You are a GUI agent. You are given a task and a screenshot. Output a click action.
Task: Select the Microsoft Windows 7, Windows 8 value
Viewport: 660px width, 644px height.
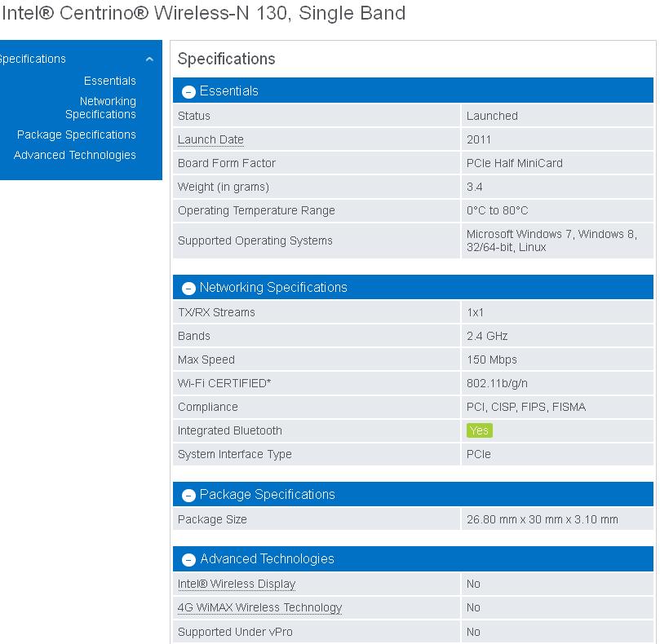551,240
